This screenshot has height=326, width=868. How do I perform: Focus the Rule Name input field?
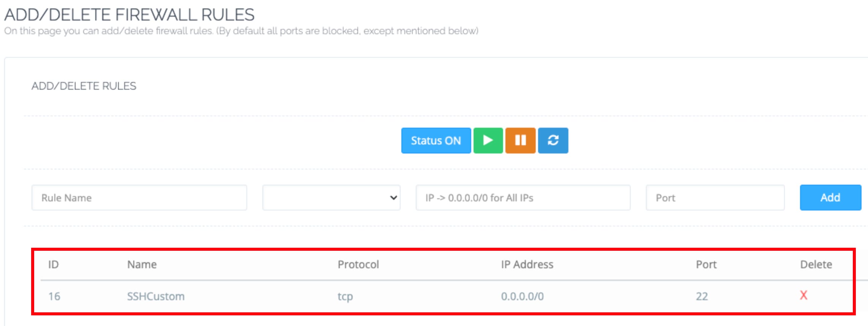tap(139, 198)
